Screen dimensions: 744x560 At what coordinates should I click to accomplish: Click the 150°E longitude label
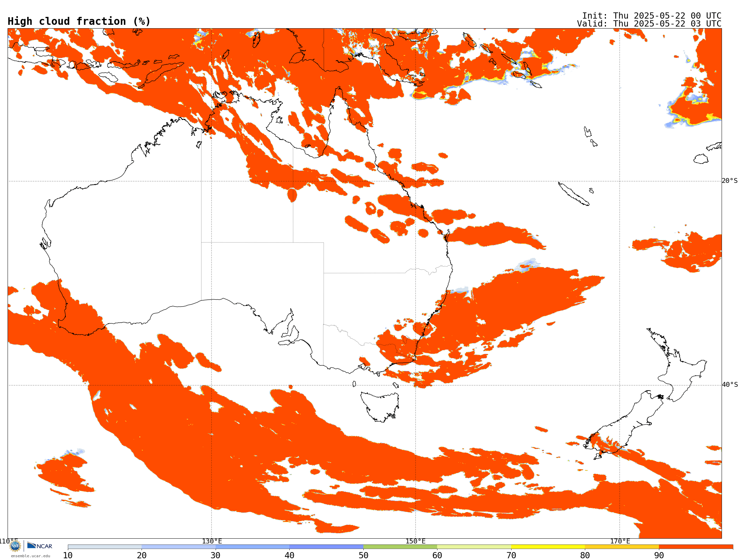point(415,541)
